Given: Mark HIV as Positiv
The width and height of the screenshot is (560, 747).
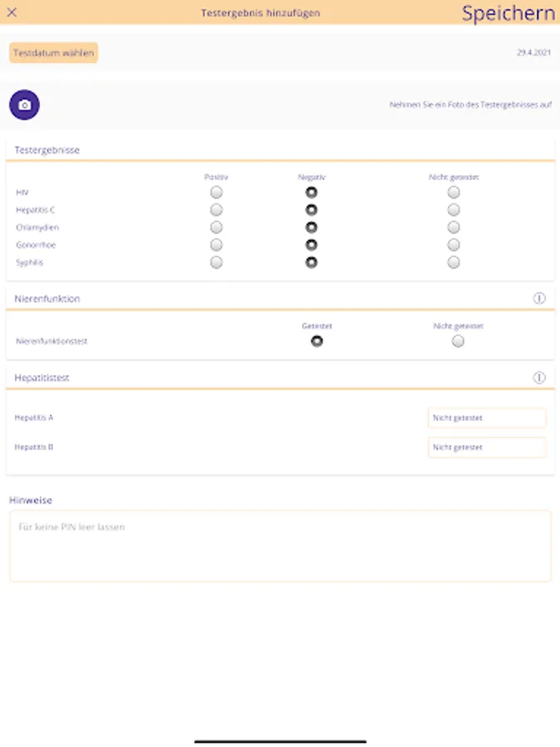Looking at the screenshot, I should click(x=217, y=193).
